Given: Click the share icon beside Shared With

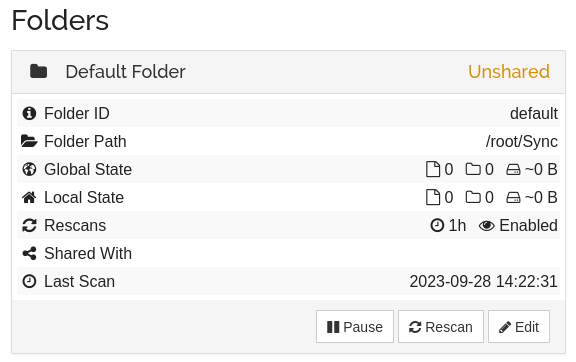Looking at the screenshot, I should 29,254.
